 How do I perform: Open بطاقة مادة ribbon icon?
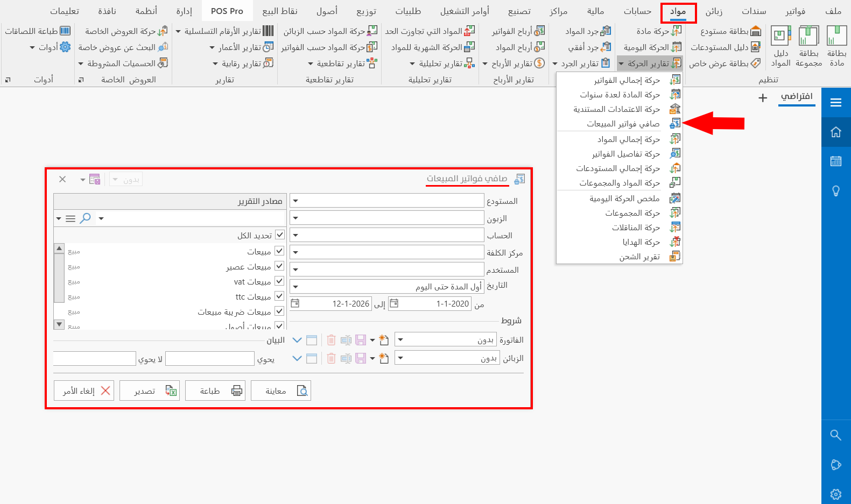pyautogui.click(x=836, y=46)
